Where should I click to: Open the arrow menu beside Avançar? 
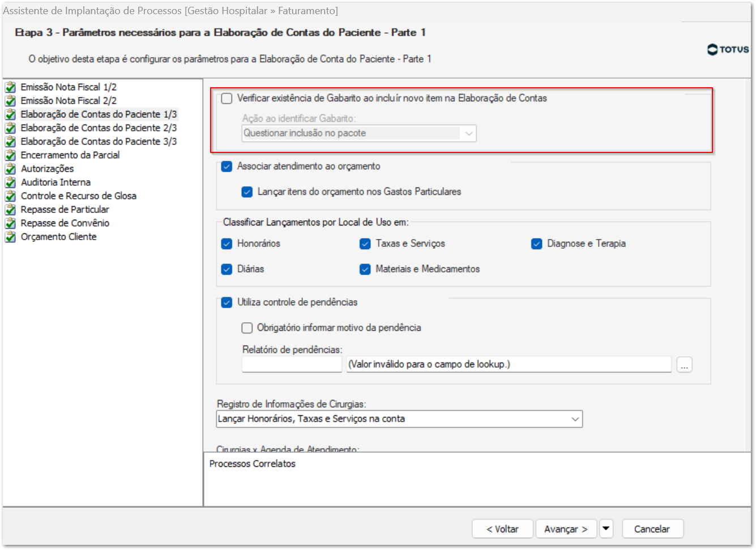[x=606, y=528]
